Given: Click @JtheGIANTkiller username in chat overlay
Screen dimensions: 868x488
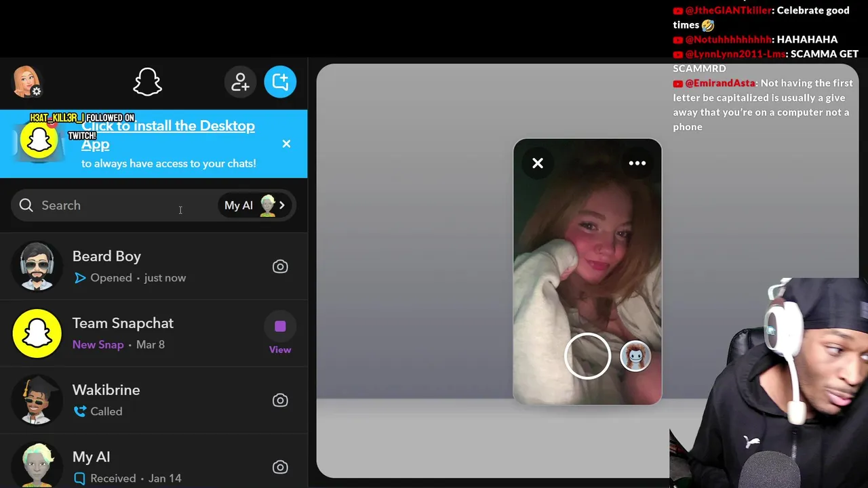Looking at the screenshot, I should click(728, 10).
